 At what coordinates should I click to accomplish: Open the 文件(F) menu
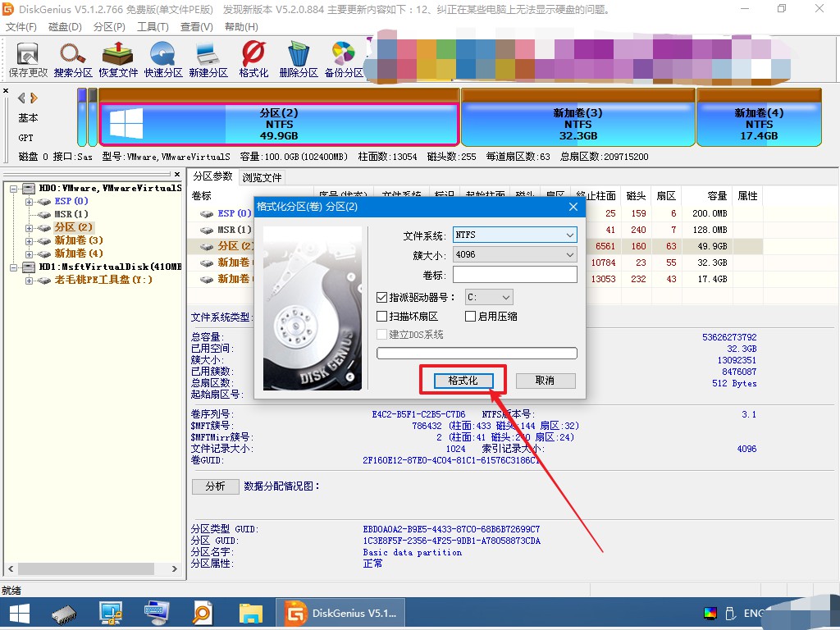click(x=21, y=27)
